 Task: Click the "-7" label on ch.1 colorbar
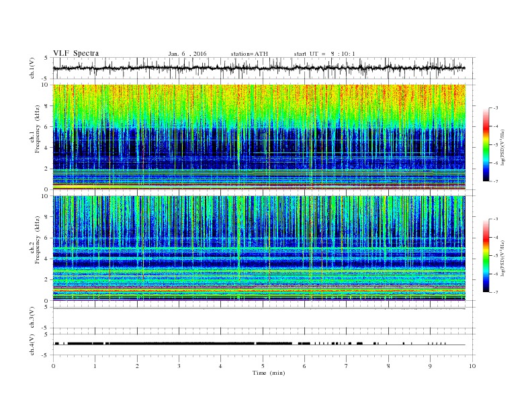click(x=496, y=181)
